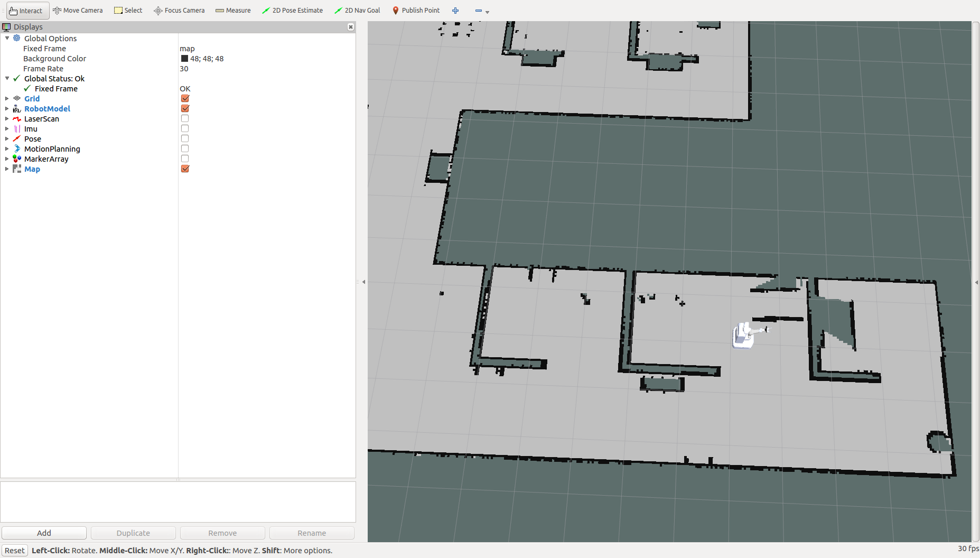Select the Move Camera tool
The image size is (980, 558).
[x=78, y=11]
